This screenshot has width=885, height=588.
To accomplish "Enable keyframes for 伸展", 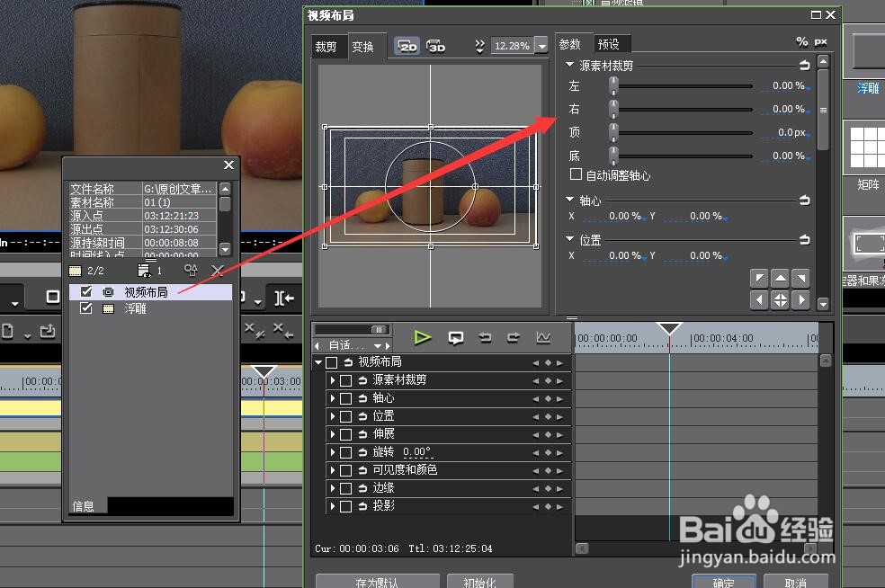I will coord(346,434).
